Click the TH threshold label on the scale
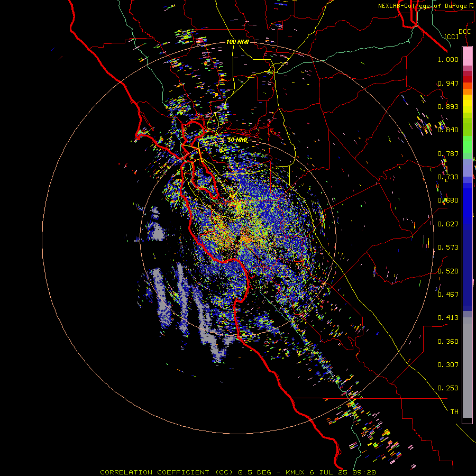 [454, 412]
